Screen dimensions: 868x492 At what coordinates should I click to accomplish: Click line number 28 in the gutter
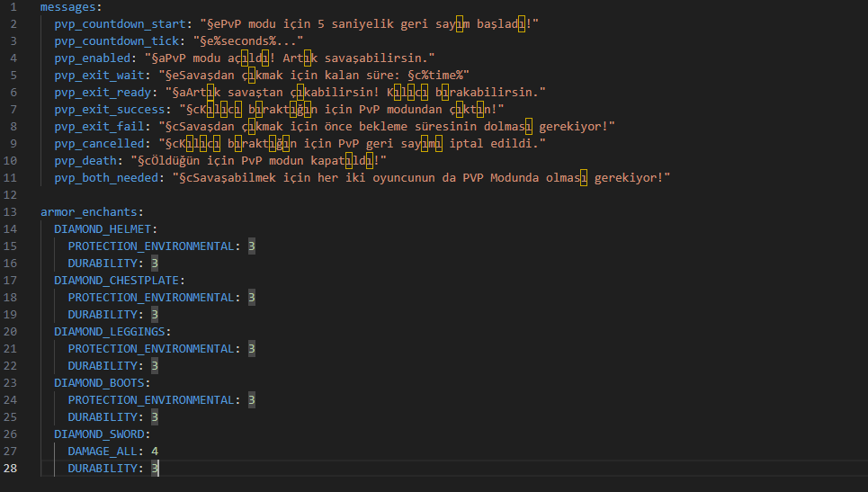[12, 468]
